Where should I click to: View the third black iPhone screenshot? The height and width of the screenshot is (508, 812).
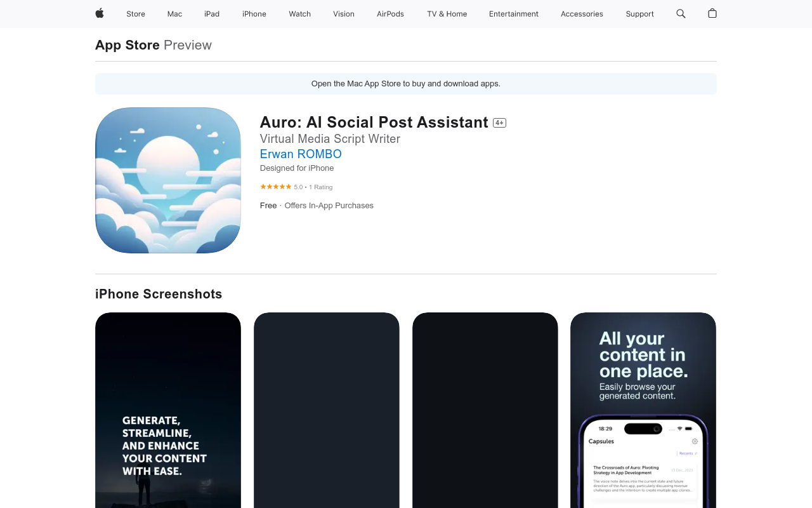[x=485, y=410]
